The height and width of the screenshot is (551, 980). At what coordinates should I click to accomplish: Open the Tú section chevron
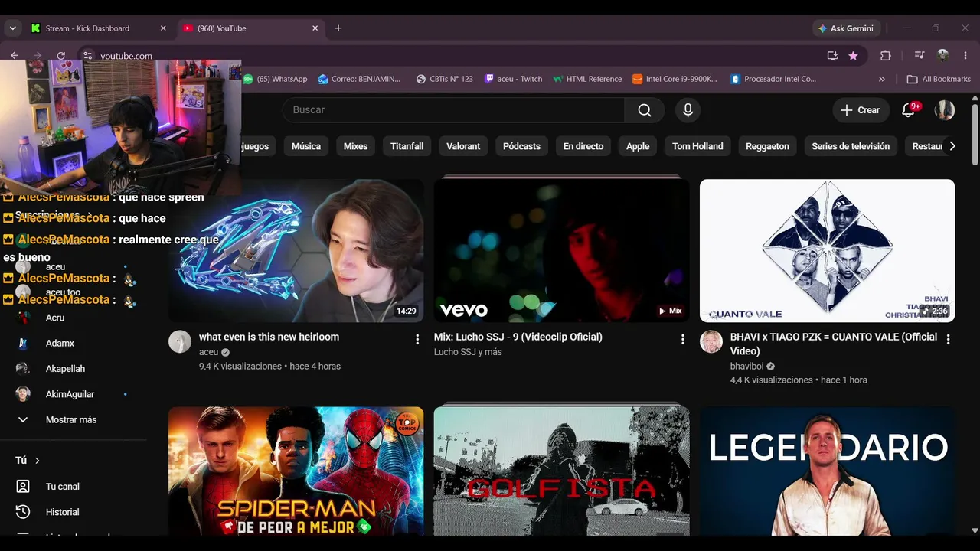pos(37,461)
